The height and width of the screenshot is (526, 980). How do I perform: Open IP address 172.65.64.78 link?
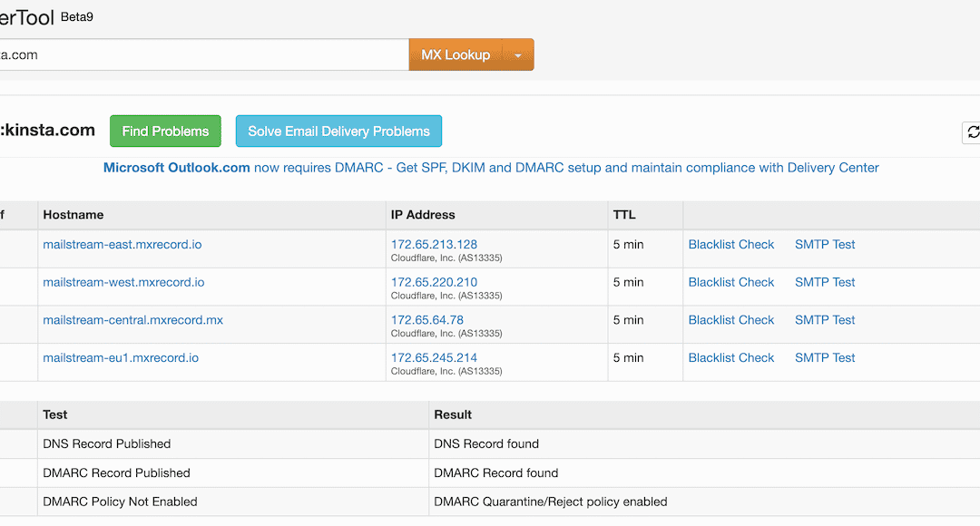[x=427, y=320]
